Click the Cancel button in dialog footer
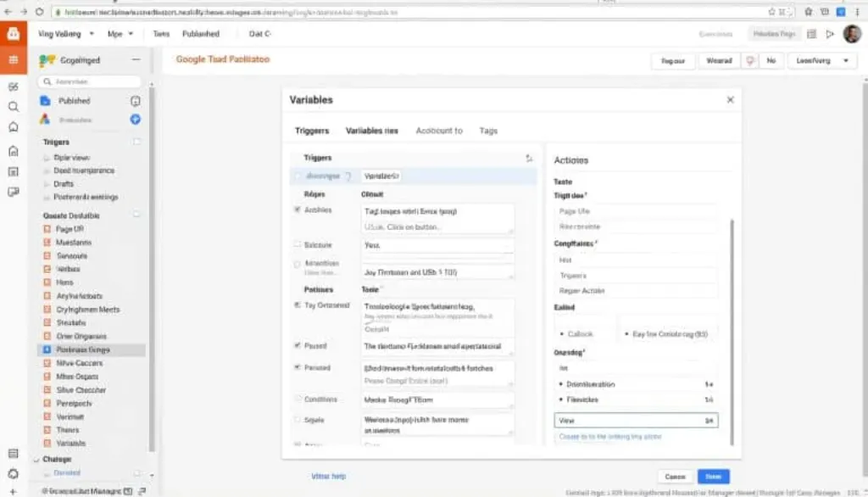Image resolution: width=868 pixels, height=497 pixels. click(675, 477)
